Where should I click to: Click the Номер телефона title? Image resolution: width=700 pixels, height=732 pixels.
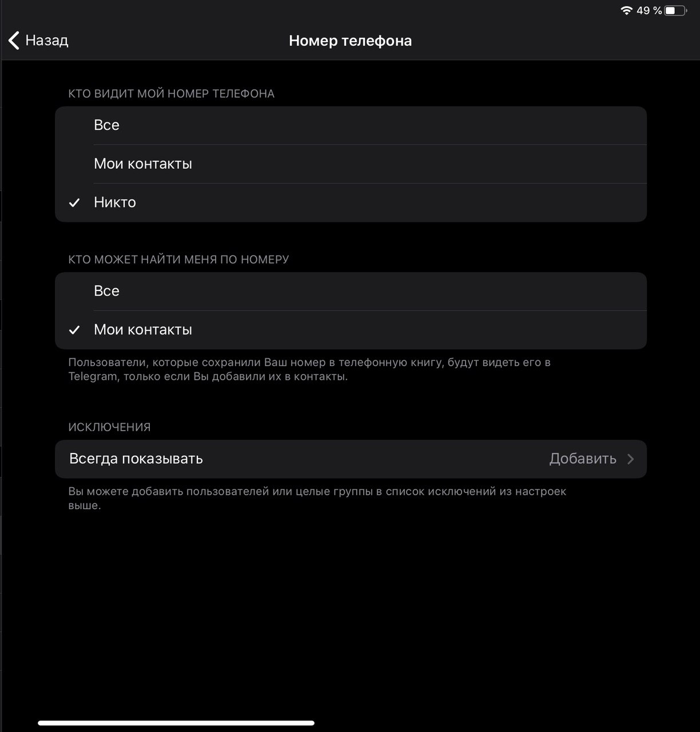coord(350,41)
